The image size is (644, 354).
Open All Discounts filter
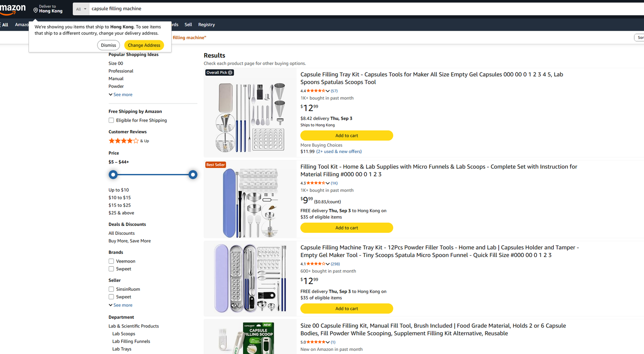pos(122,233)
